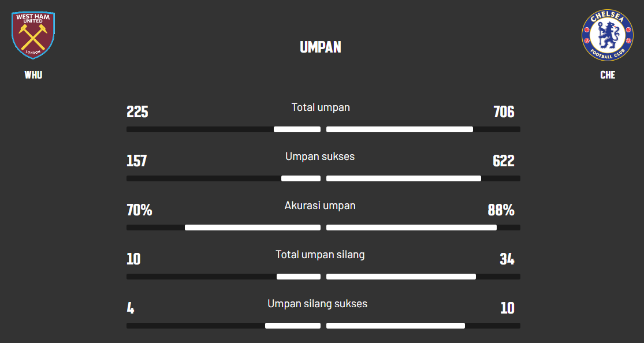Click Chelsea's 88% accuracy value

(x=501, y=210)
